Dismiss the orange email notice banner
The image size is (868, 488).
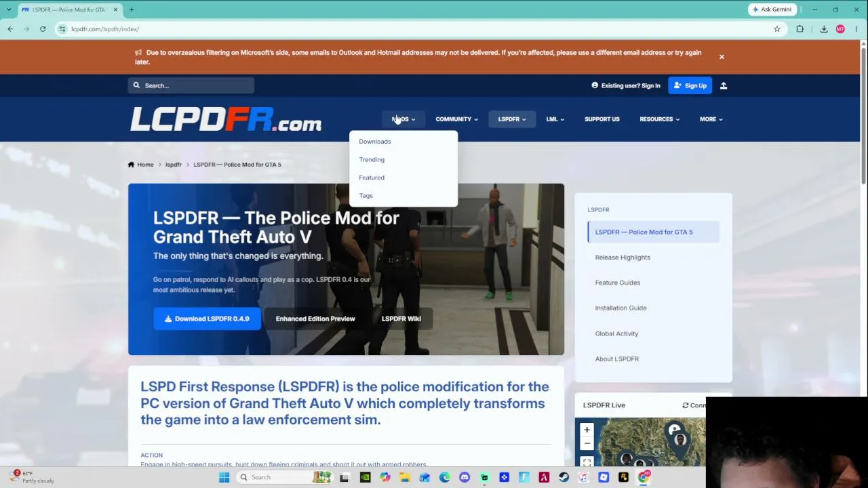pyautogui.click(x=722, y=57)
